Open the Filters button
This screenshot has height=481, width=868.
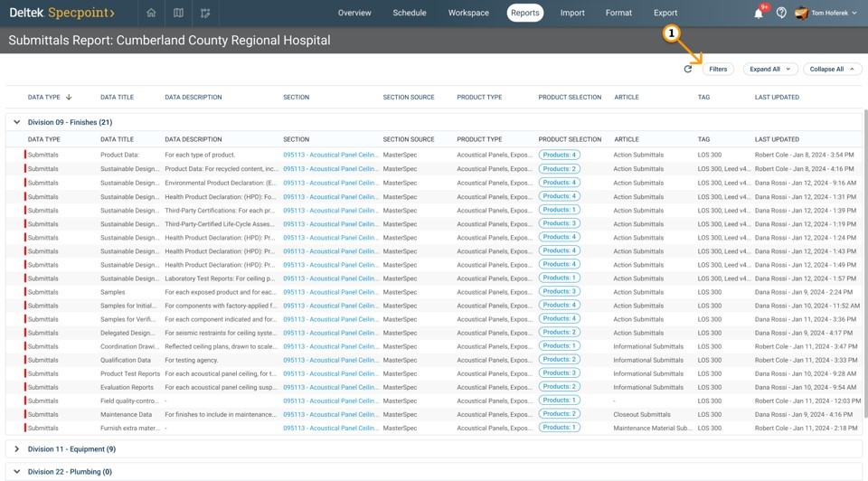(718, 69)
